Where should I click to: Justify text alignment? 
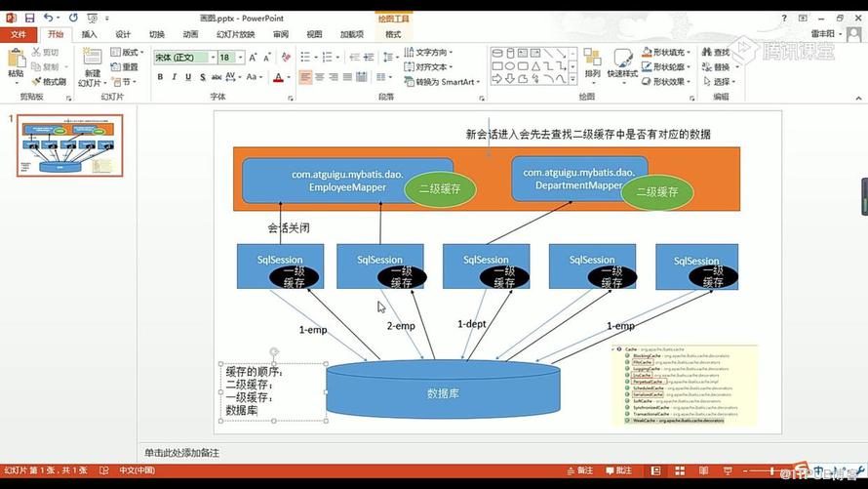click(x=347, y=77)
